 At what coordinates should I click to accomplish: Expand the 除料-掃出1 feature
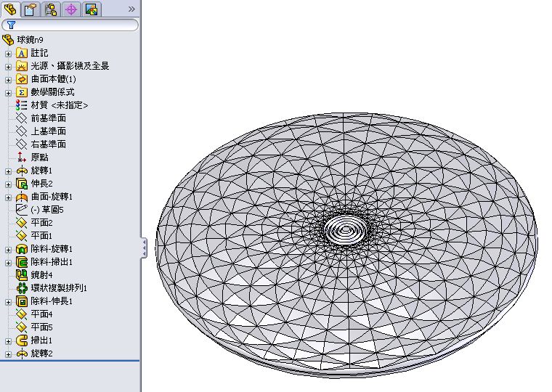8,263
